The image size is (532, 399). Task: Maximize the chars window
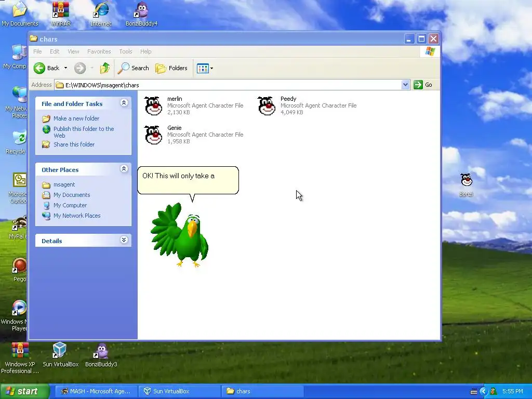[421, 39]
